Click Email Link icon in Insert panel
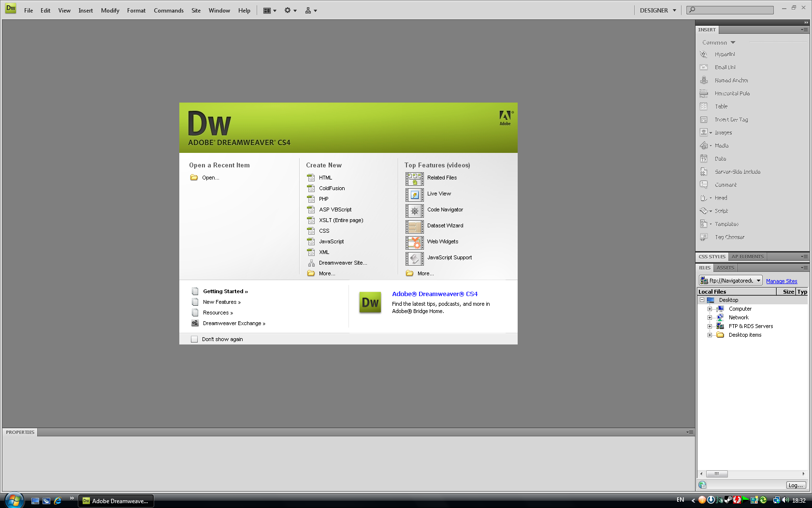Screen dimensions: 812x508 pos(704,67)
